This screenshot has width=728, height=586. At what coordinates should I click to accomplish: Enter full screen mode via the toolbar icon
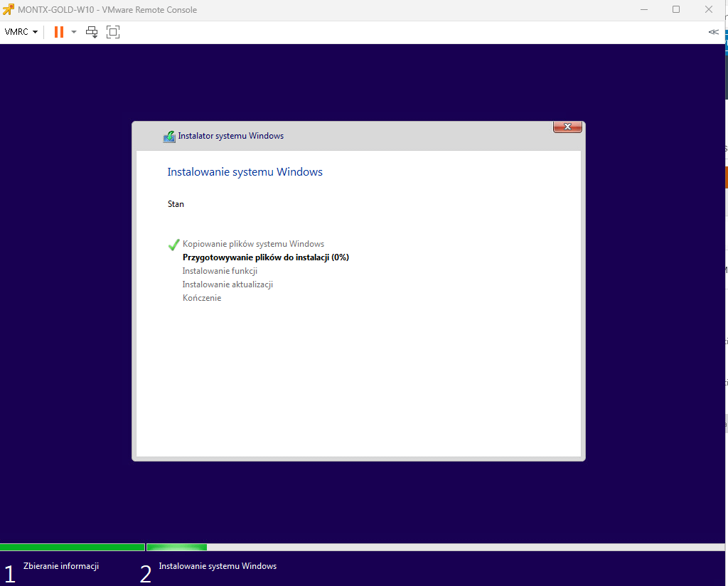click(113, 32)
